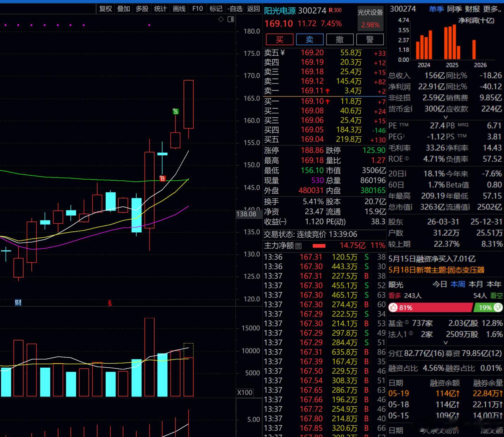
Task: Click the ¥ symbol beside 卖五
Action: point(282,53)
